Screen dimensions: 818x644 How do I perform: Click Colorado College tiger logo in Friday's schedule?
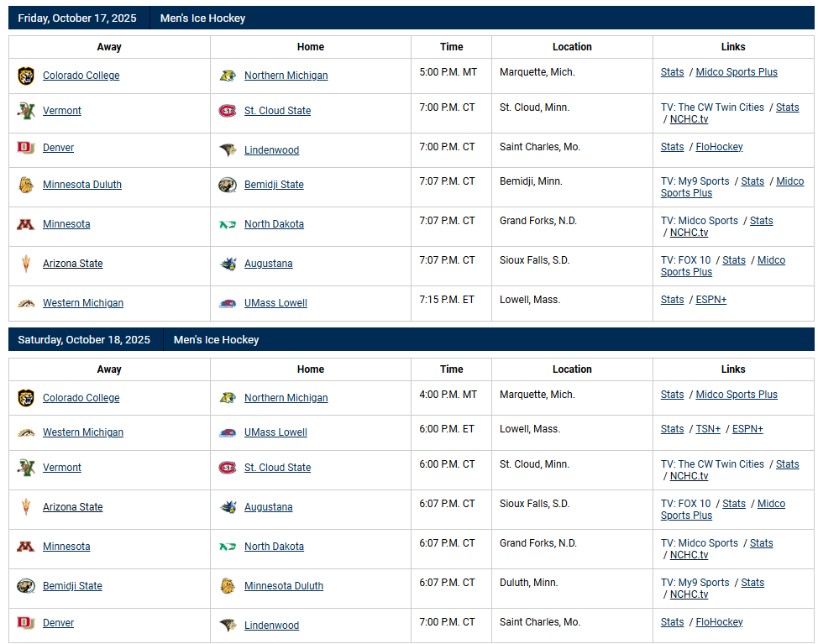coord(26,76)
